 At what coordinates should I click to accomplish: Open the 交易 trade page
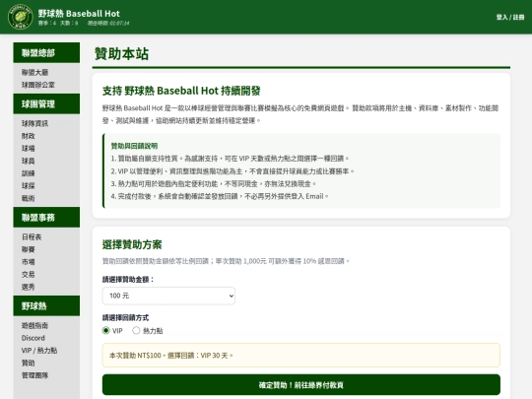pyautogui.click(x=29, y=275)
